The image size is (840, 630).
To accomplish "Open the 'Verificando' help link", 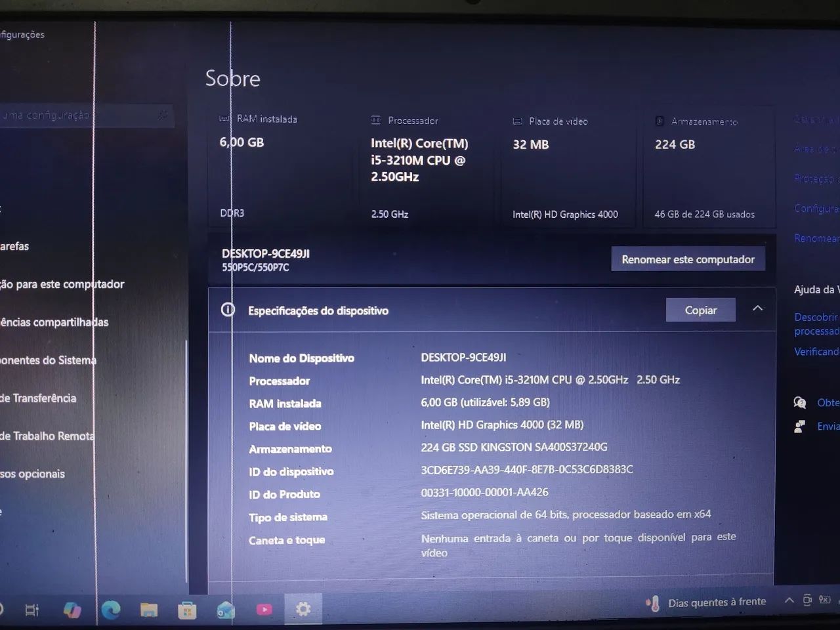I will (x=816, y=352).
